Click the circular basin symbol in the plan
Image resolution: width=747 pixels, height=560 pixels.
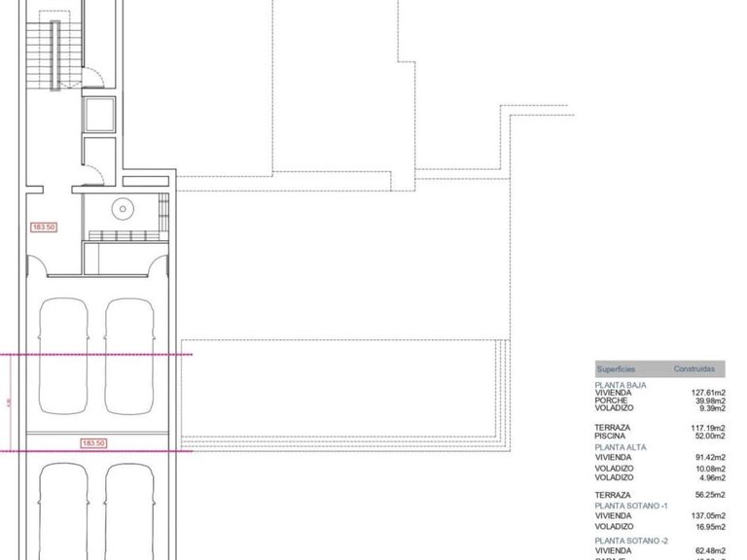click(x=123, y=209)
